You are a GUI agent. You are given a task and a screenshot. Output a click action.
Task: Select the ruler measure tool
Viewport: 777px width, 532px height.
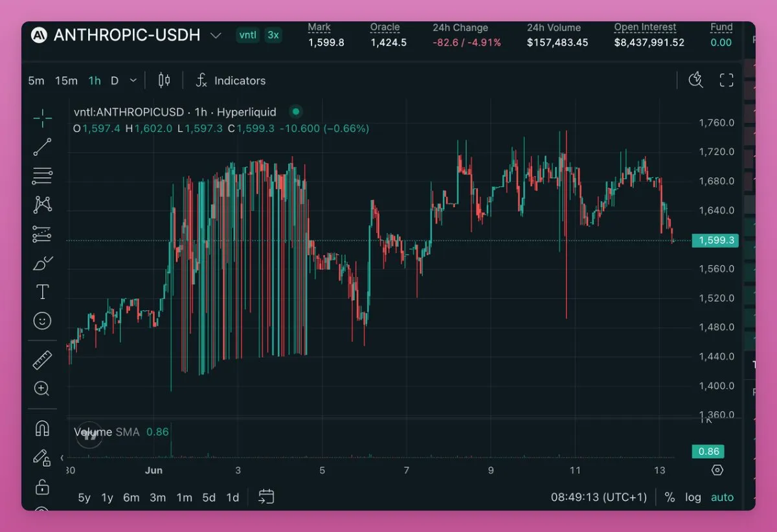pyautogui.click(x=42, y=359)
